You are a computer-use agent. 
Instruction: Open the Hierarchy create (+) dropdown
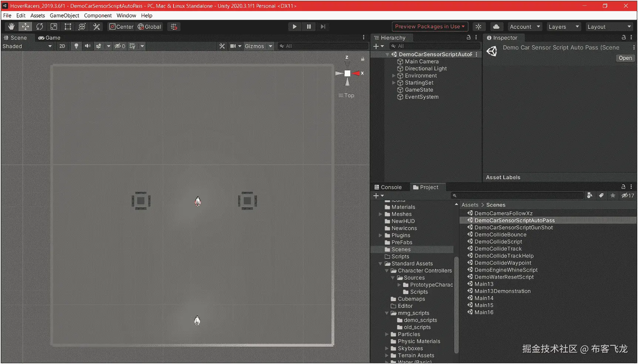point(378,46)
